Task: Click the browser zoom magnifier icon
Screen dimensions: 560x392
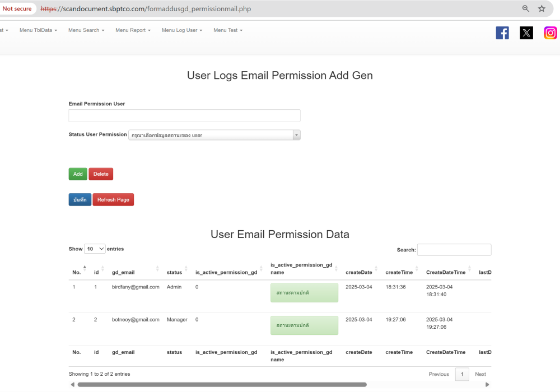Action: [x=526, y=9]
